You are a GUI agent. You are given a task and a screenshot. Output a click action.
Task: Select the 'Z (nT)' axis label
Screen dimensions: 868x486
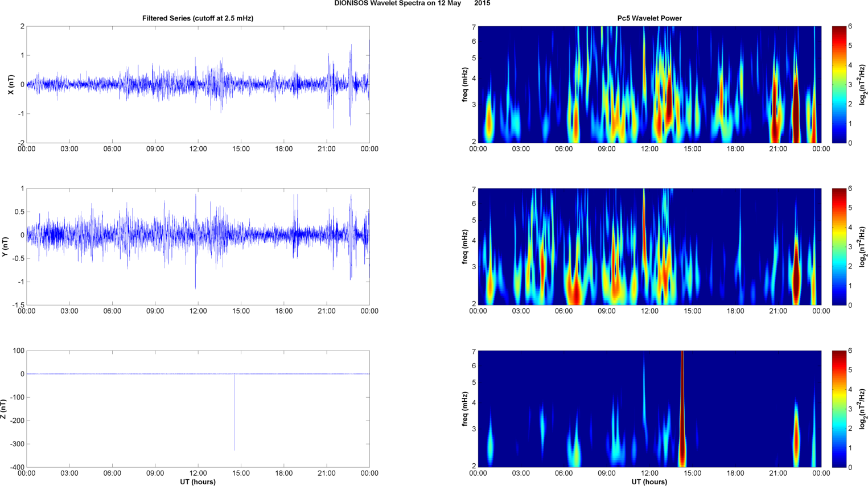click(3, 409)
